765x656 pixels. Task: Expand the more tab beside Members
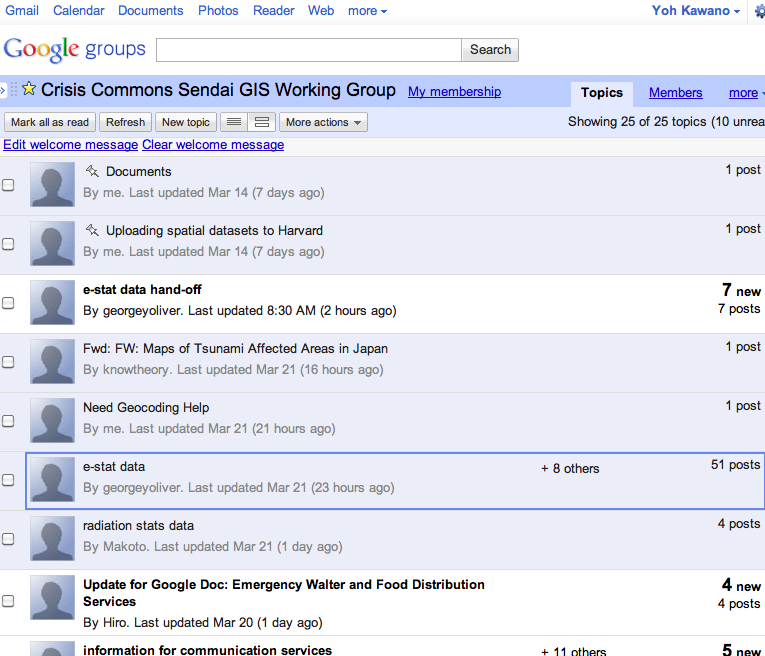tap(746, 93)
